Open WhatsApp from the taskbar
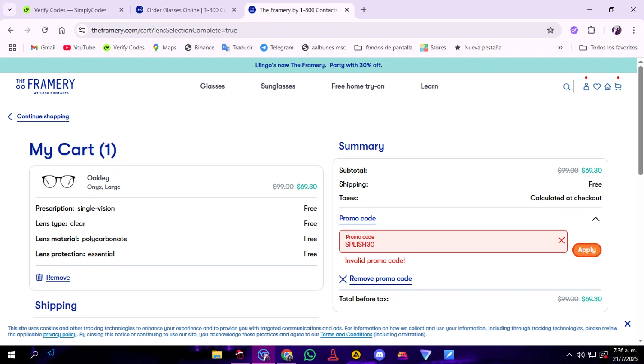Image resolution: width=644 pixels, height=364 pixels. pyautogui.click(x=310, y=355)
